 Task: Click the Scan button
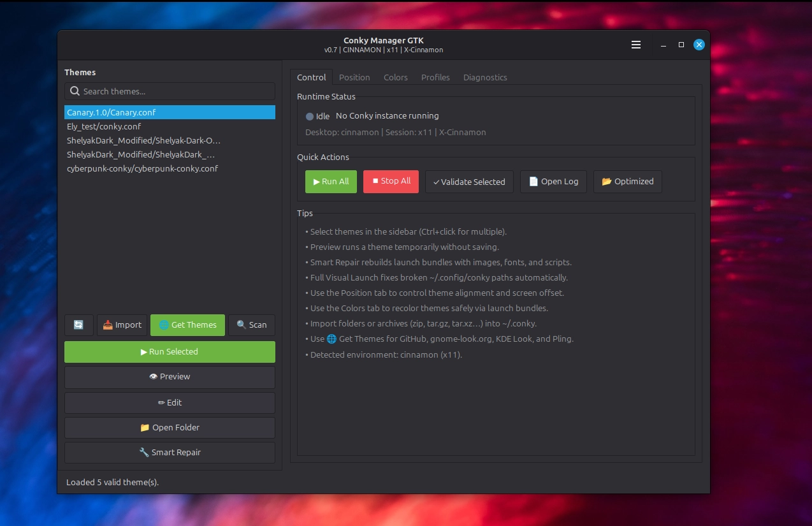(x=252, y=325)
